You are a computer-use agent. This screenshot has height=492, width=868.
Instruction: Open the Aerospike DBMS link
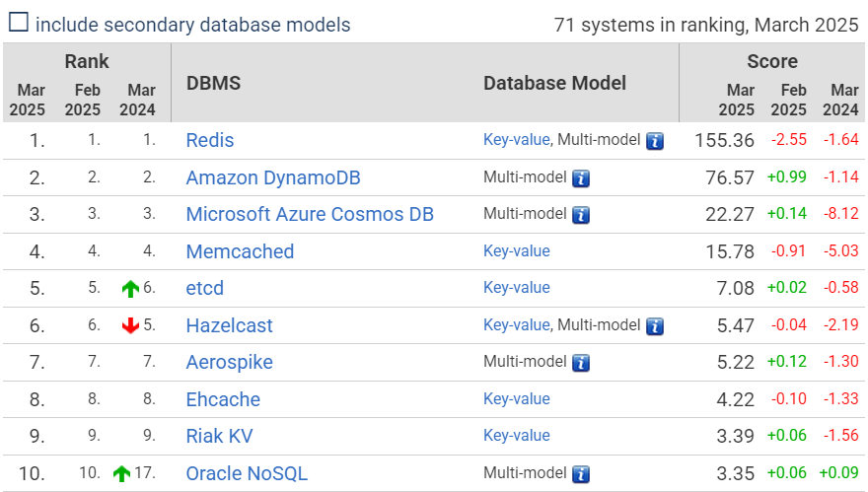[229, 362]
